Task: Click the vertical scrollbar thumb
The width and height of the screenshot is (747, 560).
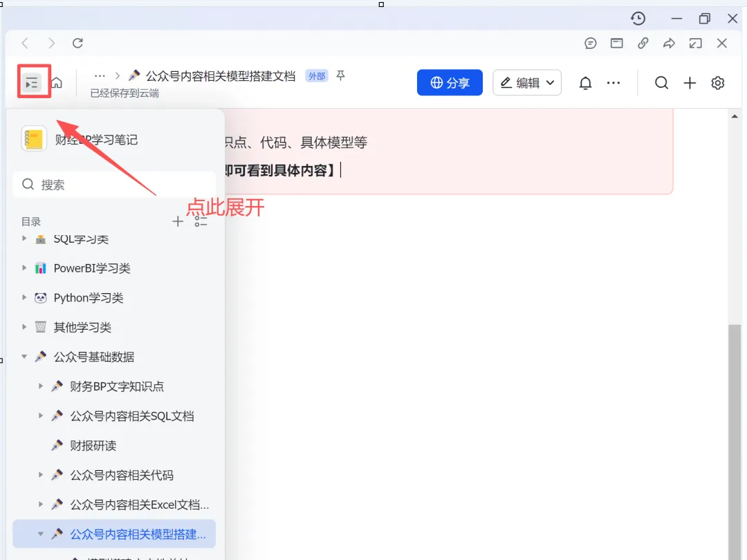Action: [735, 442]
